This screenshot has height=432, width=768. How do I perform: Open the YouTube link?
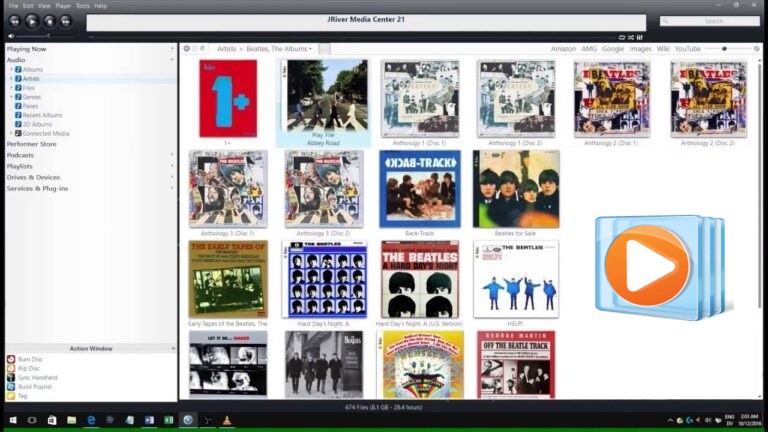pyautogui.click(x=688, y=49)
